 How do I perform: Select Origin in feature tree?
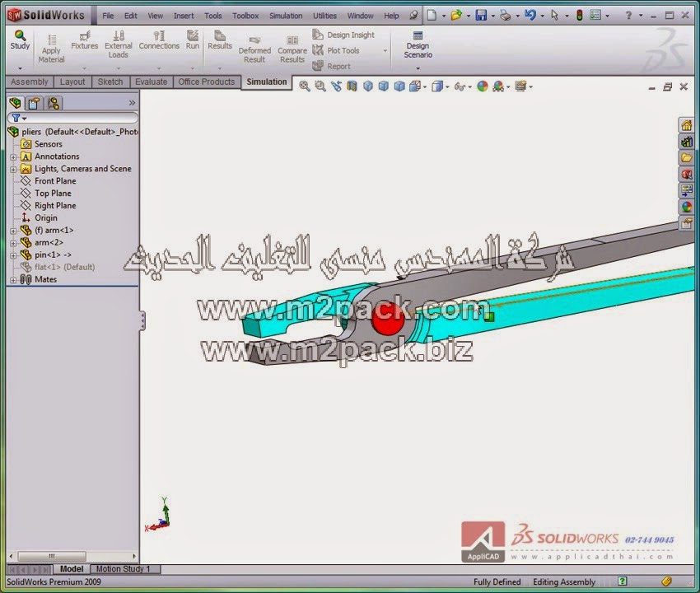tap(46, 218)
